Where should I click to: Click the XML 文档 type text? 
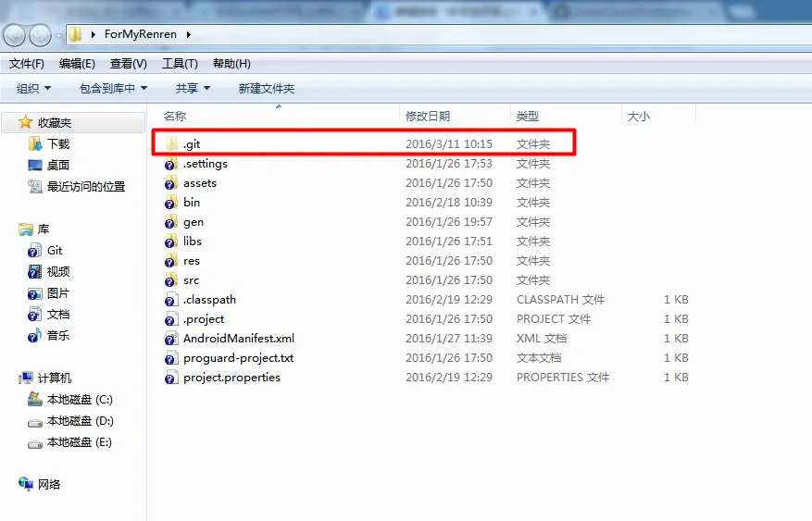click(x=542, y=339)
